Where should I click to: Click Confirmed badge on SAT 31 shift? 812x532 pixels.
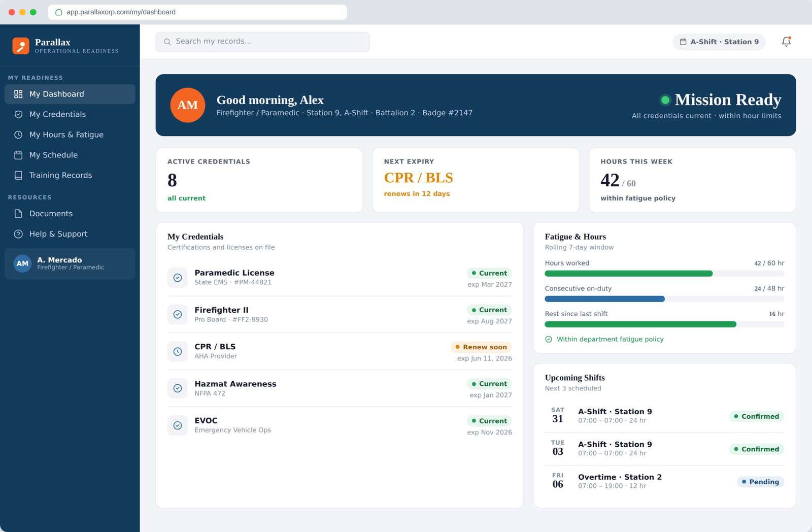(757, 416)
